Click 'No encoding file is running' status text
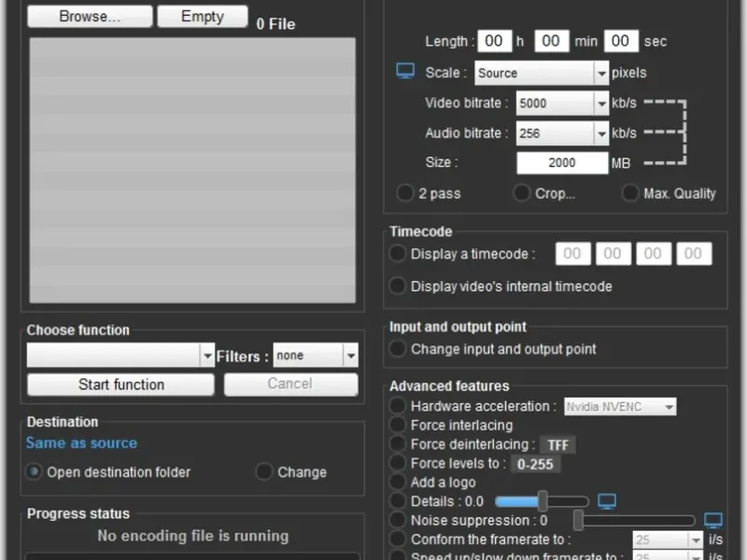The image size is (747, 560). (x=193, y=536)
